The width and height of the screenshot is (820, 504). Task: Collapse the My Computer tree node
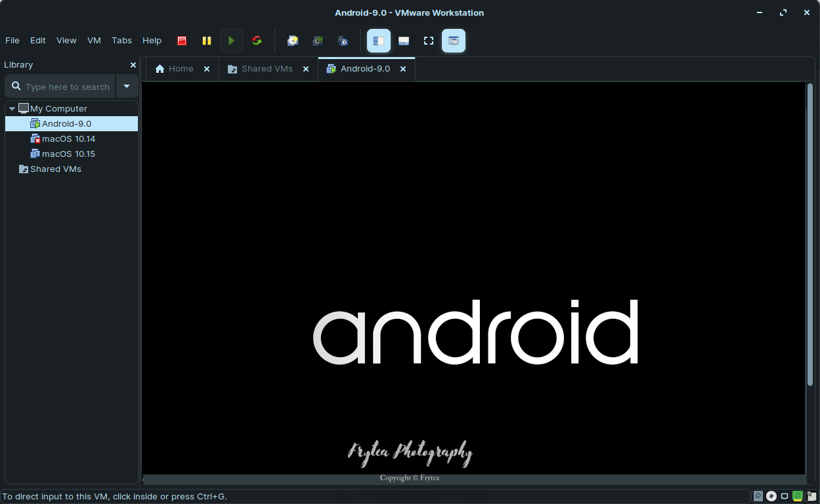[x=12, y=109]
